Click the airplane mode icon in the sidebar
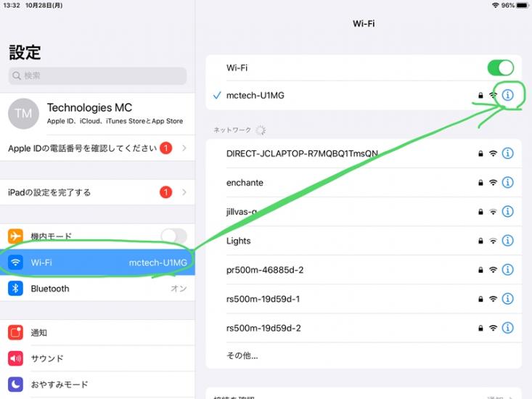This screenshot has height=399, width=532. pyautogui.click(x=15, y=236)
